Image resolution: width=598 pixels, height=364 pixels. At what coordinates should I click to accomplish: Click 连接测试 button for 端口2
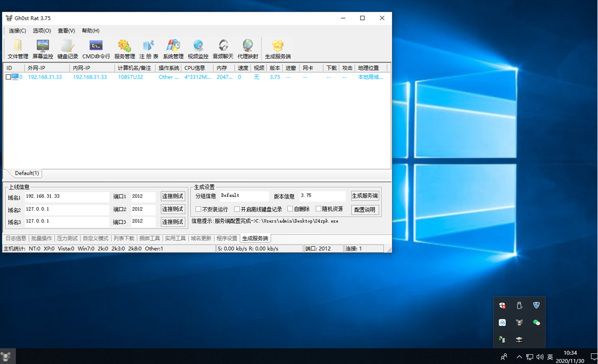coord(173,209)
